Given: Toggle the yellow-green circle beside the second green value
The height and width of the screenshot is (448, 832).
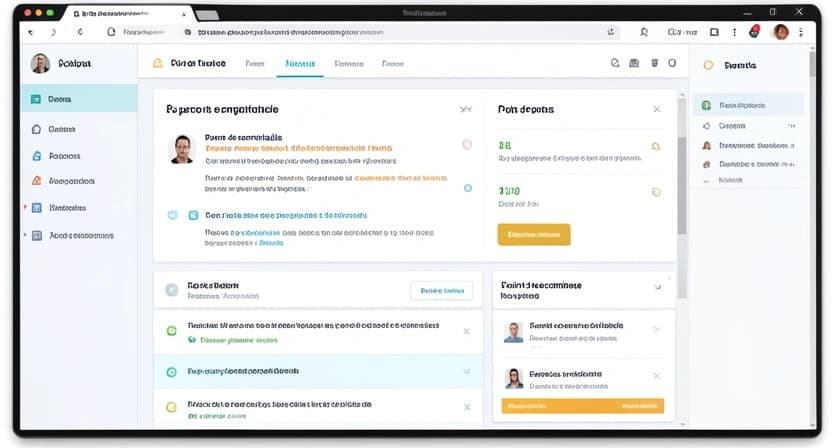Looking at the screenshot, I should [656, 192].
